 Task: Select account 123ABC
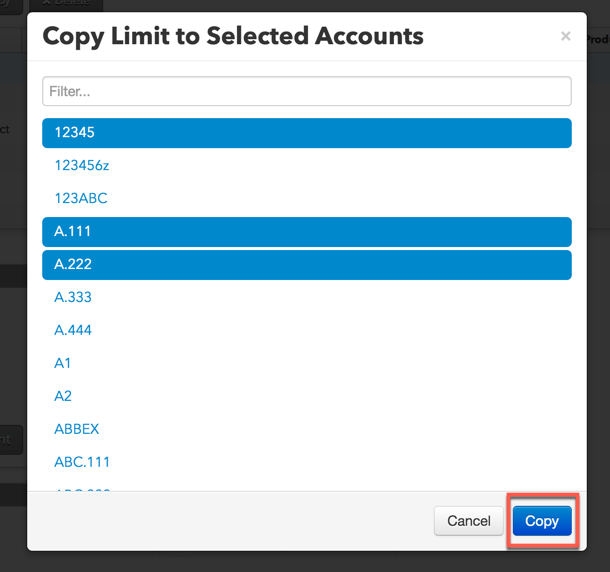[x=307, y=198]
